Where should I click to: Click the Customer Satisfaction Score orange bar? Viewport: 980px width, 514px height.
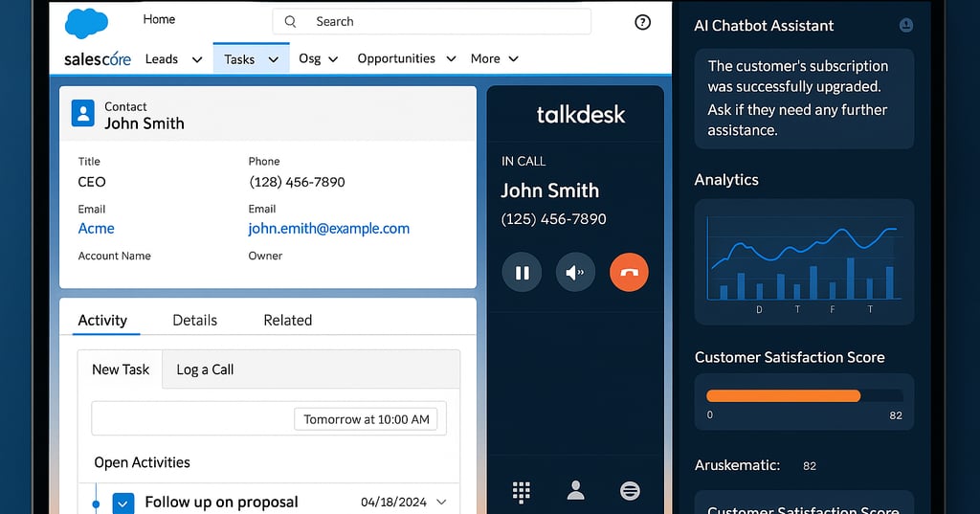pyautogui.click(x=783, y=396)
